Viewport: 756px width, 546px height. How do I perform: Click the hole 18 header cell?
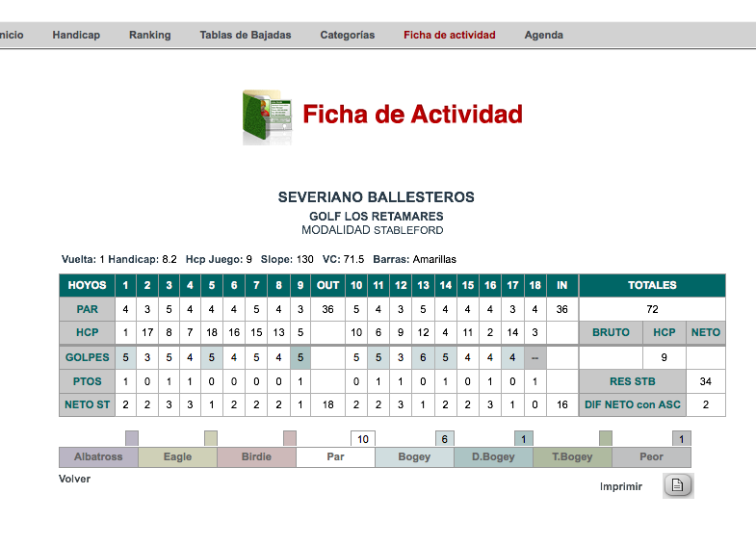point(535,285)
